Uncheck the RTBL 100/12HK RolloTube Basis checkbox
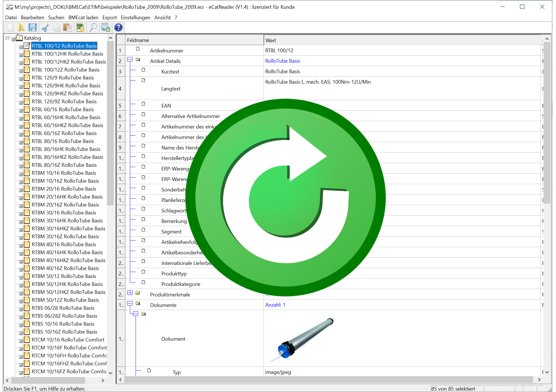The width and height of the screenshot is (556, 392). [21, 55]
